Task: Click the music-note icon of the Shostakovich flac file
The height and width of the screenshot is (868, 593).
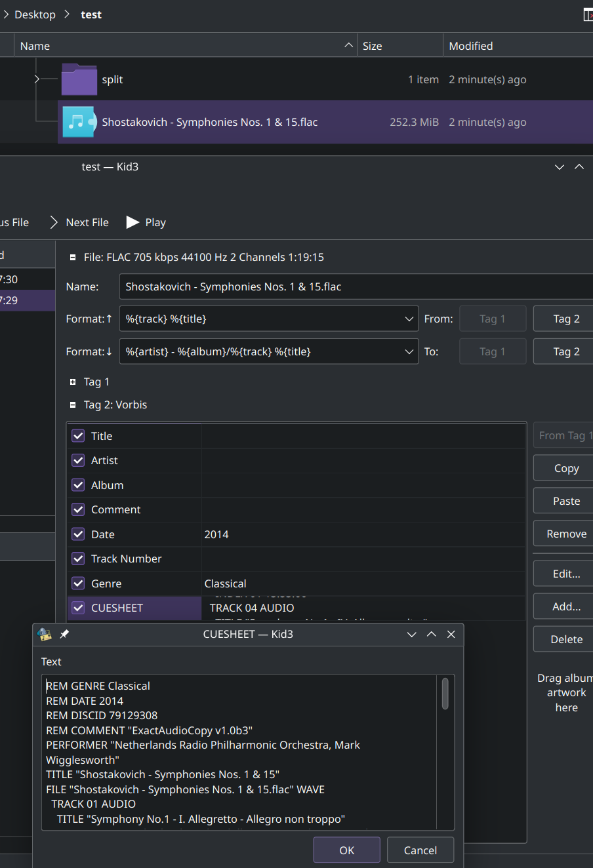Action: 79,122
